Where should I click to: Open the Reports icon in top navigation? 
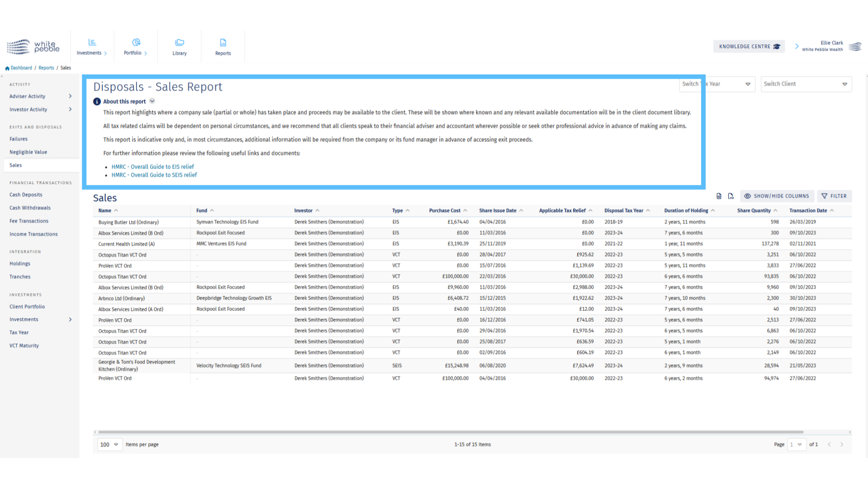click(x=223, y=42)
